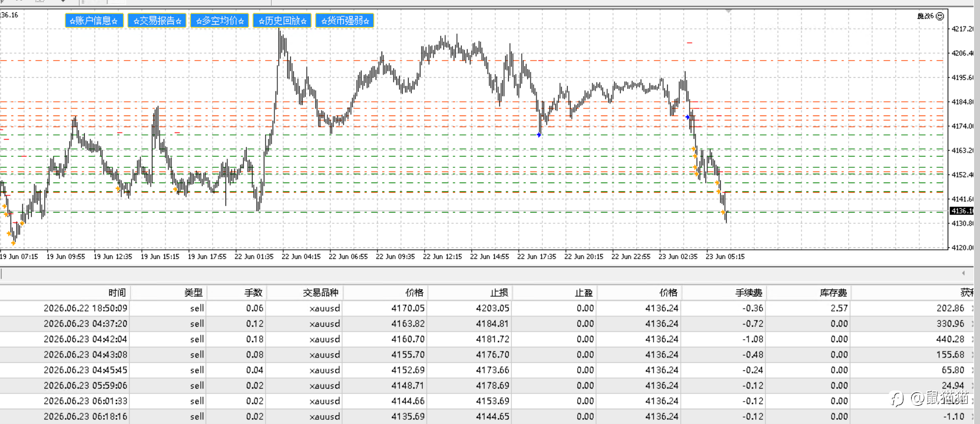Click the blue arrow marker near 23 Jun 02:35
The image size is (980, 424).
687,117
